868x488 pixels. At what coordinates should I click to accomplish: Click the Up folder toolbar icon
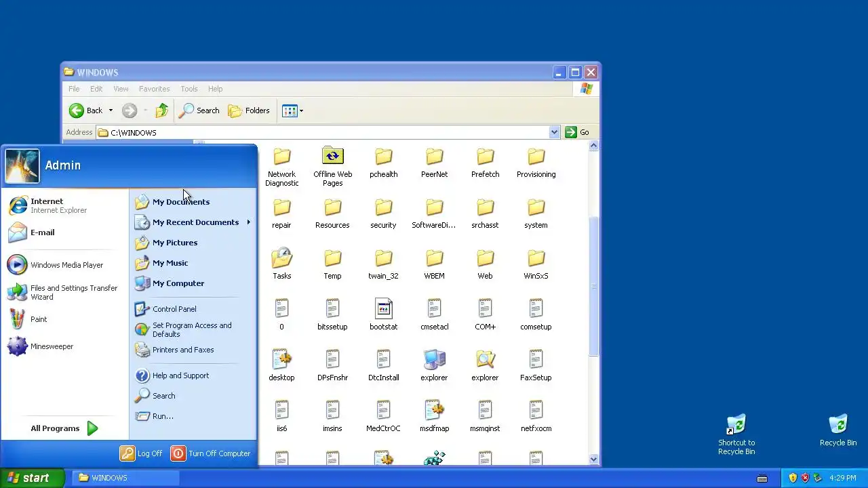(x=161, y=110)
